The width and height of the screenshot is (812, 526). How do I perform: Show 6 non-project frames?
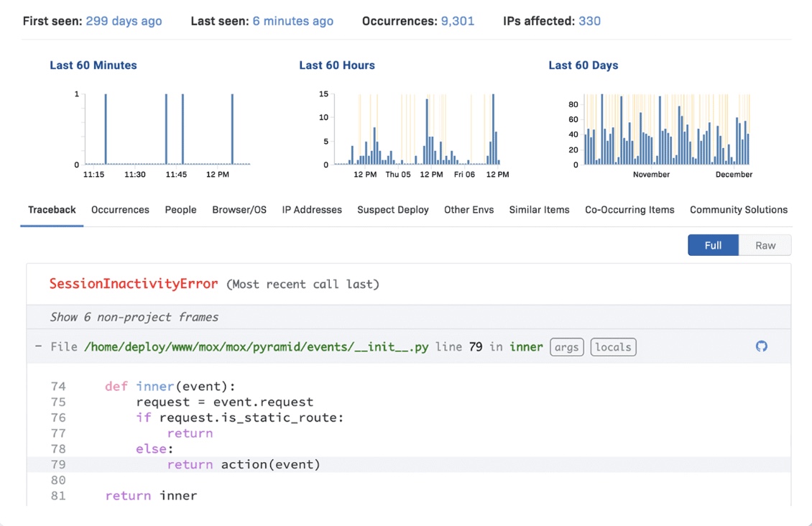pyautogui.click(x=134, y=317)
